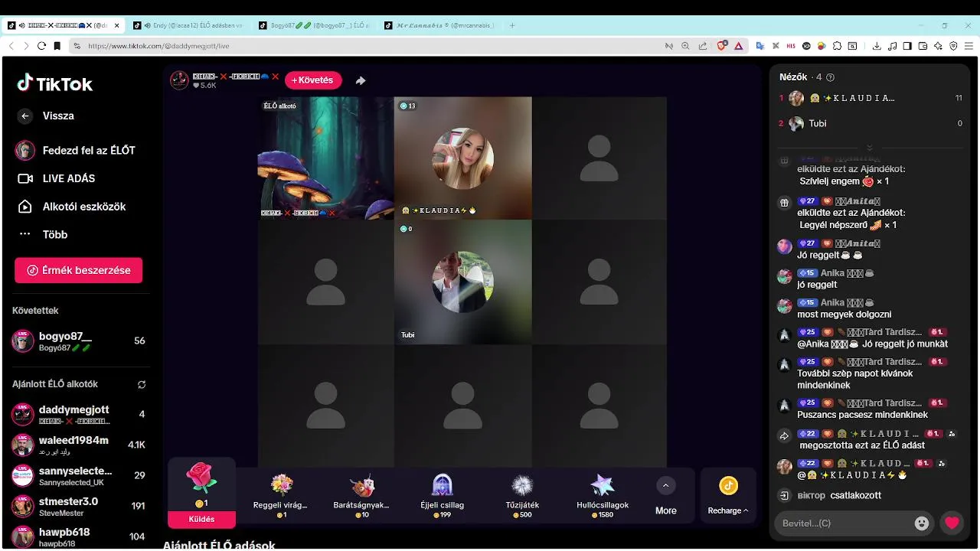Open the browser extensions puzzle icon
This screenshot has width=980, height=551.
click(837, 46)
